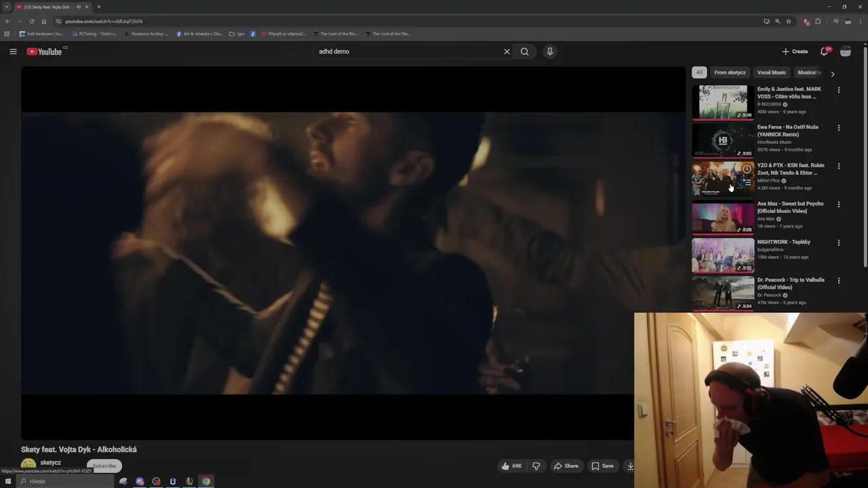The height and width of the screenshot is (488, 868).
Task: Reload the page
Action: (x=31, y=21)
